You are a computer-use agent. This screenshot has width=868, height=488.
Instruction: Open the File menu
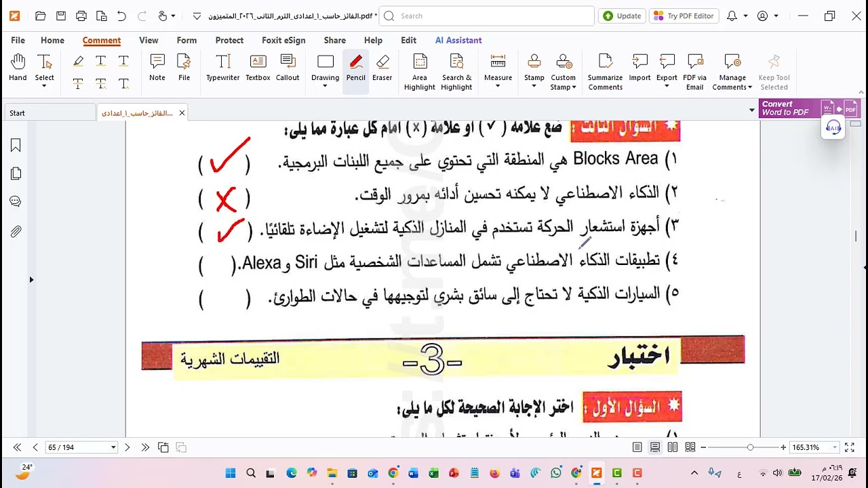coord(18,40)
